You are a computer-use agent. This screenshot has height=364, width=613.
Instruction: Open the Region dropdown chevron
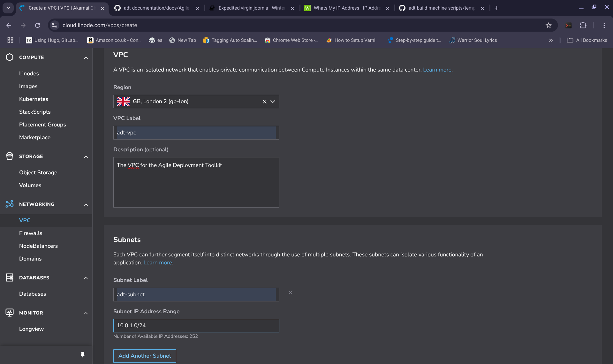[273, 102]
